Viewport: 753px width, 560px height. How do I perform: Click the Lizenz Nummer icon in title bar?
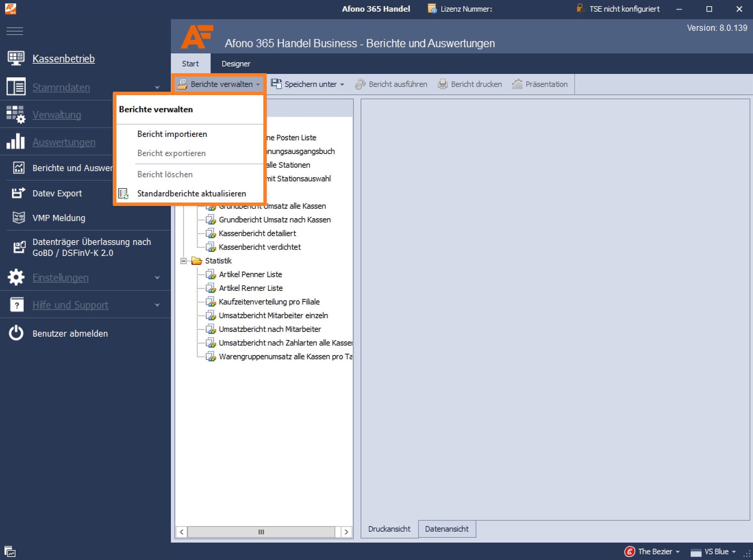[432, 9]
